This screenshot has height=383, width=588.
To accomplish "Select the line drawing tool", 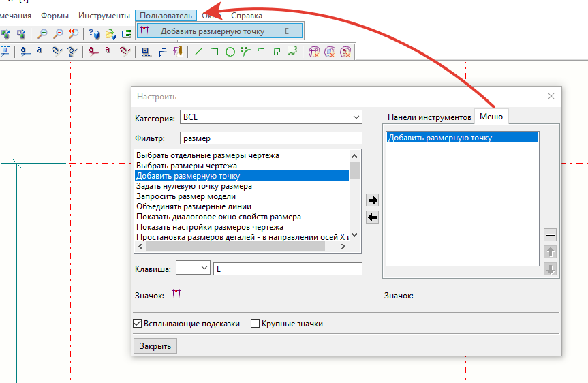I will (x=199, y=51).
